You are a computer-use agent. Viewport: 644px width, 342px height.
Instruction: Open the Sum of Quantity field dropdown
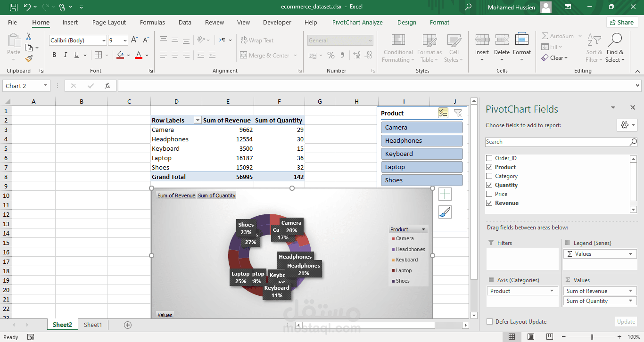pyautogui.click(x=631, y=301)
